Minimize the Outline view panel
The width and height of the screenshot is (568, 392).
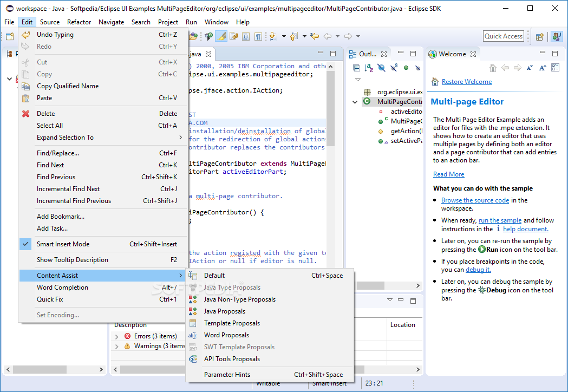pyautogui.click(x=401, y=53)
